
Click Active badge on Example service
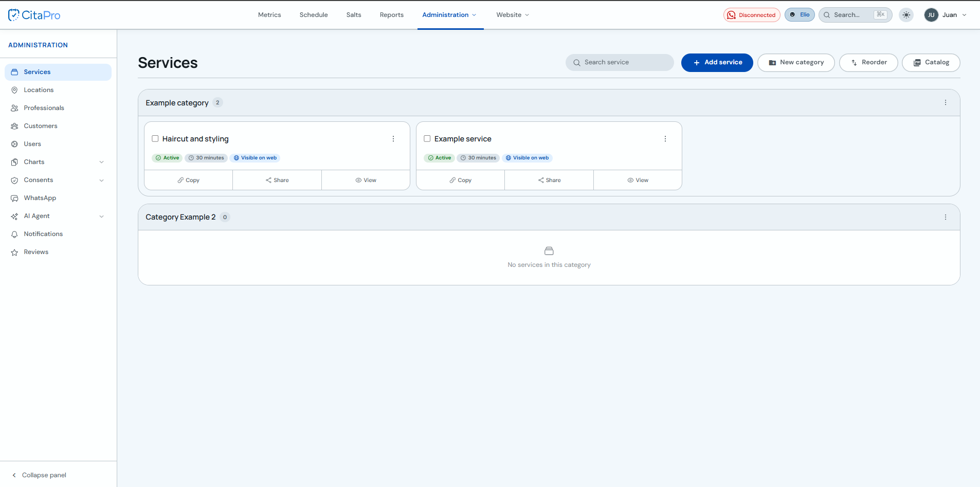click(439, 158)
